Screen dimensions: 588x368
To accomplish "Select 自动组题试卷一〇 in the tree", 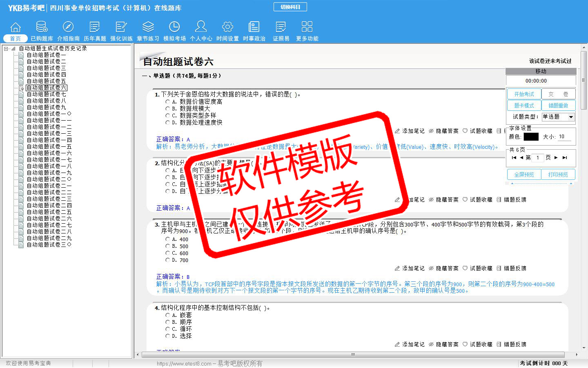I will (49, 114).
